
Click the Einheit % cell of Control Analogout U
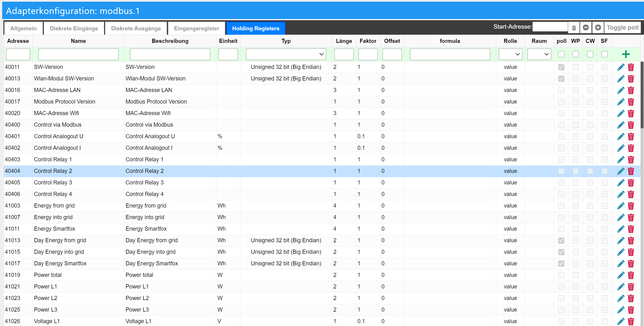[x=228, y=137]
